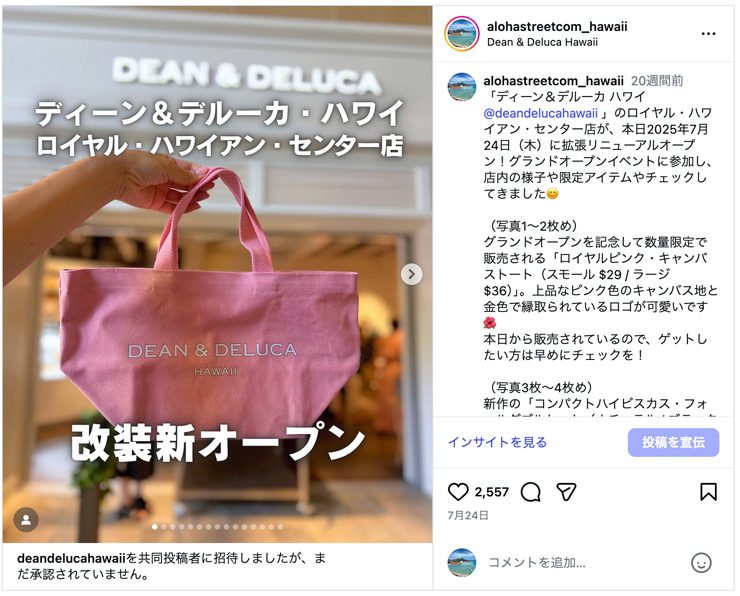Open alohastreetcom_hawaii username in header

[557, 26]
